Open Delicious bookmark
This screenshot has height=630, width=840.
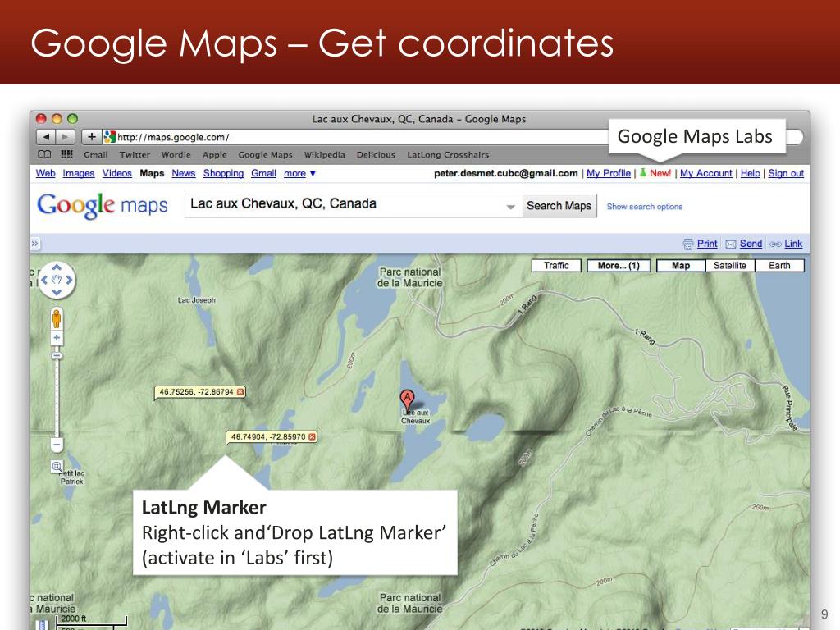376,154
